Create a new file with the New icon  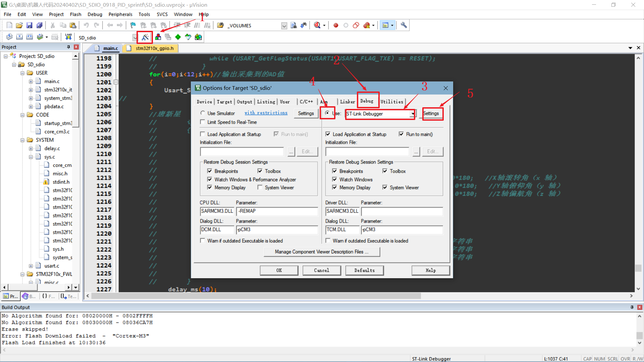[9, 25]
